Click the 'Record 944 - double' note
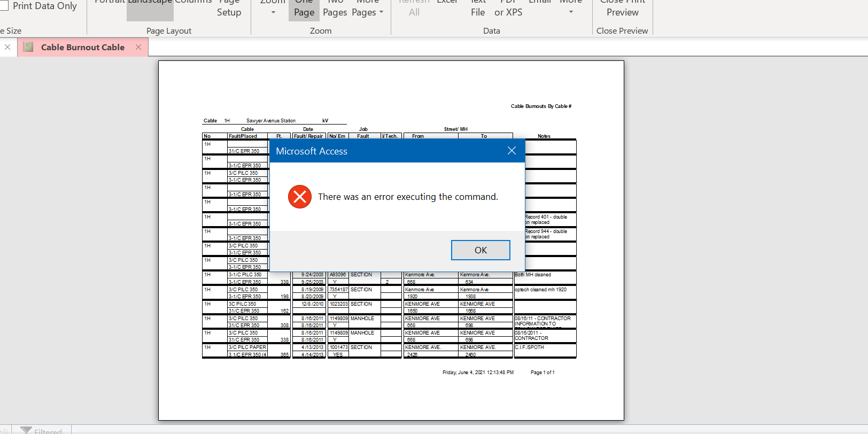Viewport: 868px width, 434px height. click(x=546, y=231)
